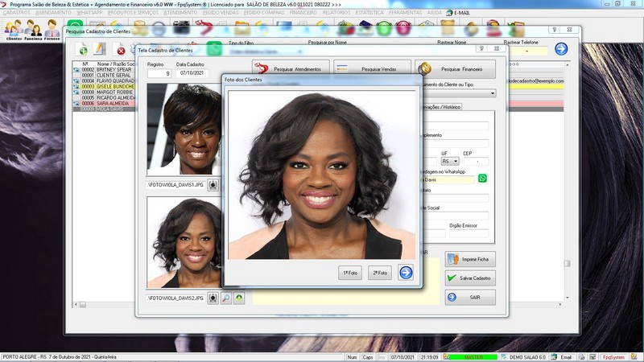The height and width of the screenshot is (362, 644).
Task: Open the Fornece (suppliers) toolbar icon
Action: (52, 30)
